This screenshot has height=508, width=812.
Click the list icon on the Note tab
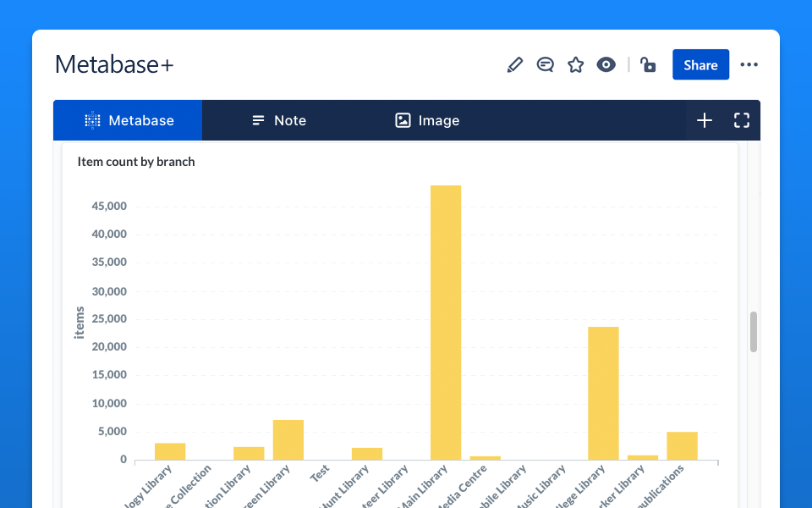click(258, 120)
